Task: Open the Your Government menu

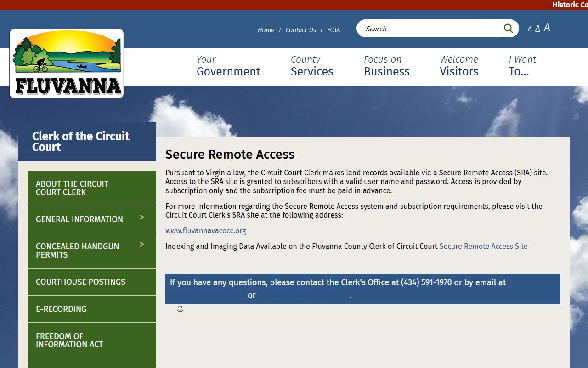Action: tap(228, 66)
